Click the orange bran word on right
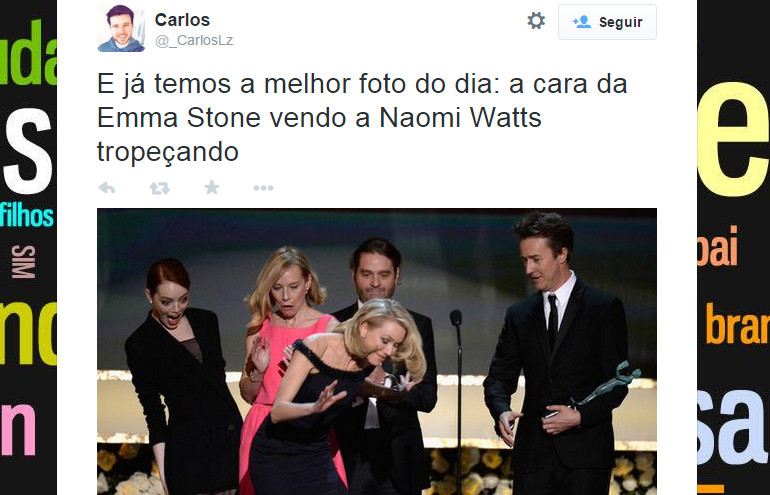770x495 pixels. 738,324
